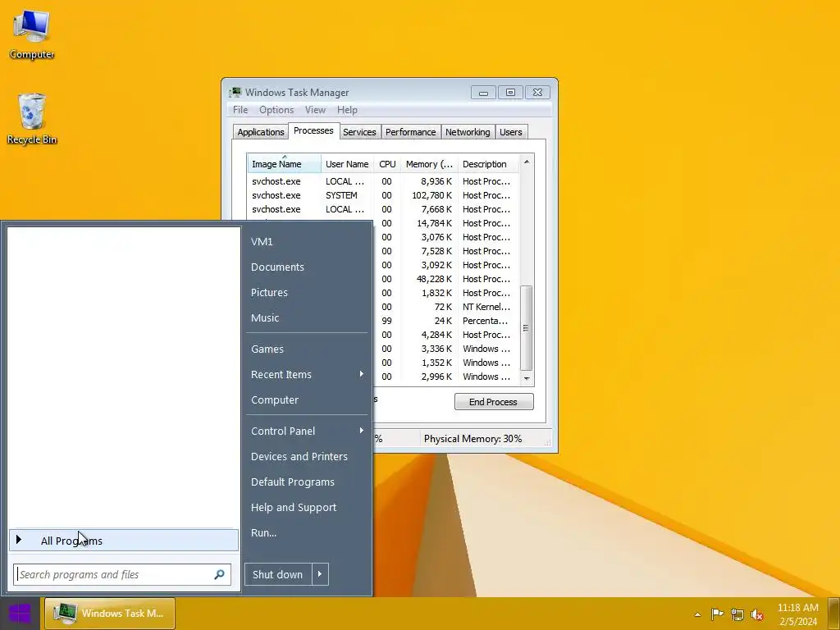Open the File menu in Task Manager
The image size is (840, 630).
click(240, 110)
